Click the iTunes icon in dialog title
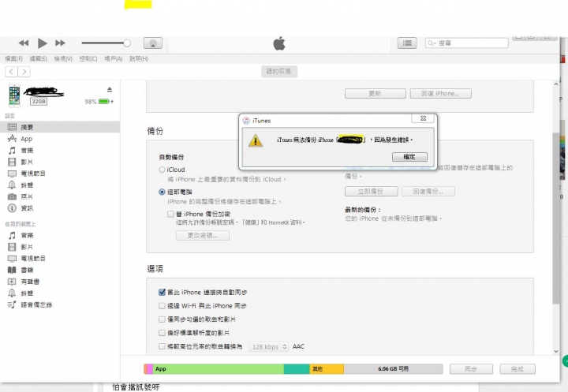The width and height of the screenshot is (568, 392). pos(246,121)
